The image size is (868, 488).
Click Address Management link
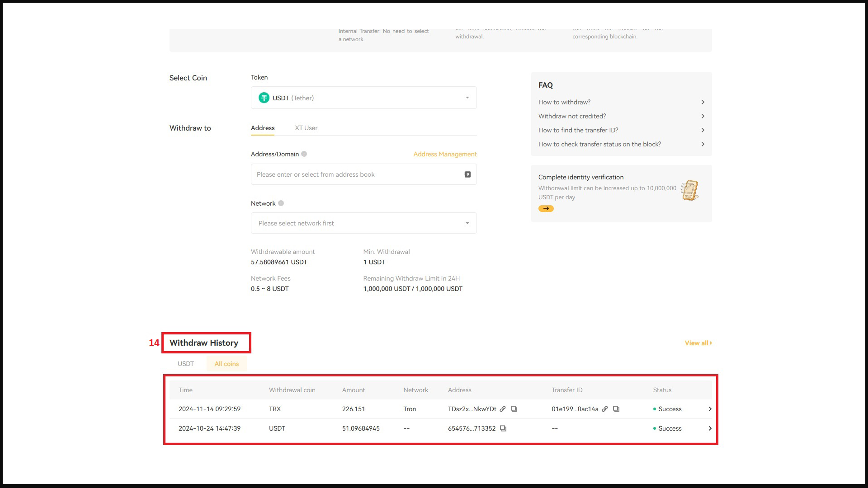point(445,154)
